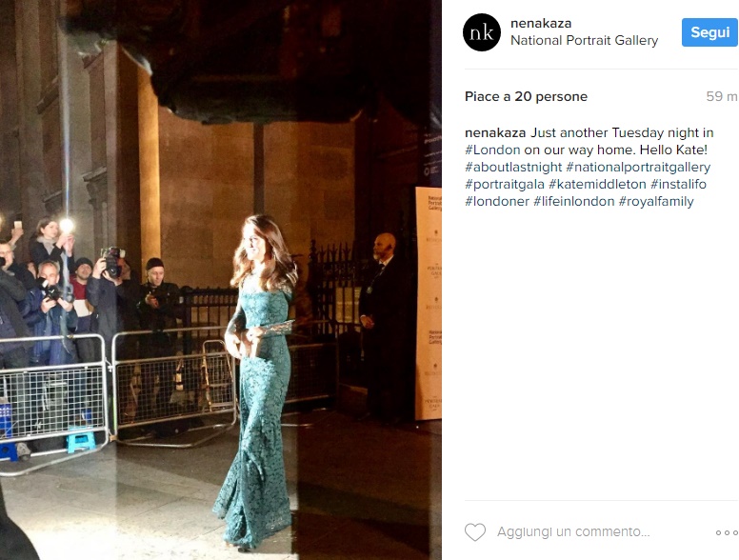Click the posted photo of green dress
Image resolution: width=739 pixels, height=560 pixels.
click(x=221, y=280)
